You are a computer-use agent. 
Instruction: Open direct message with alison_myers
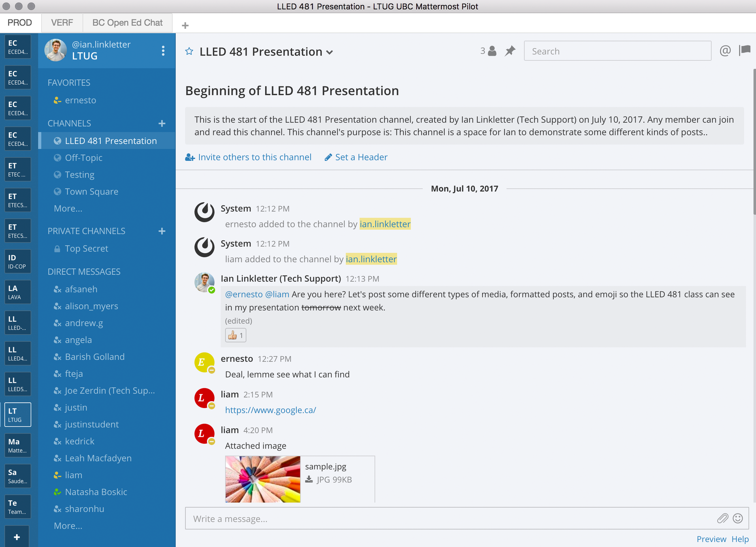(x=92, y=306)
